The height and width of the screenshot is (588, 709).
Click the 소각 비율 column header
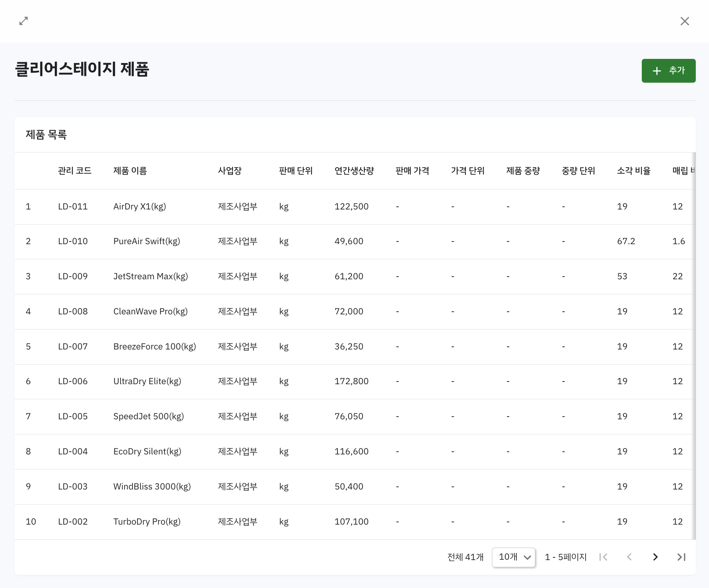[x=634, y=171]
